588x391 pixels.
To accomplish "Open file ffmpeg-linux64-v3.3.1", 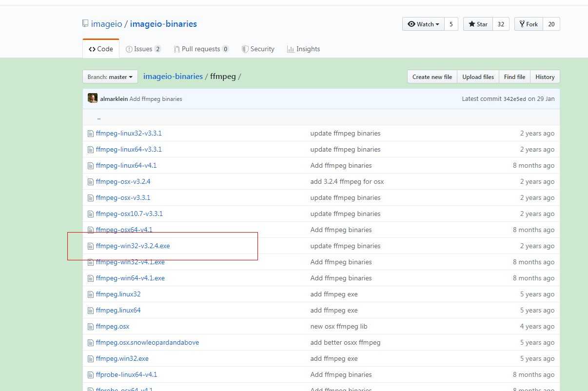I will click(x=129, y=149).
